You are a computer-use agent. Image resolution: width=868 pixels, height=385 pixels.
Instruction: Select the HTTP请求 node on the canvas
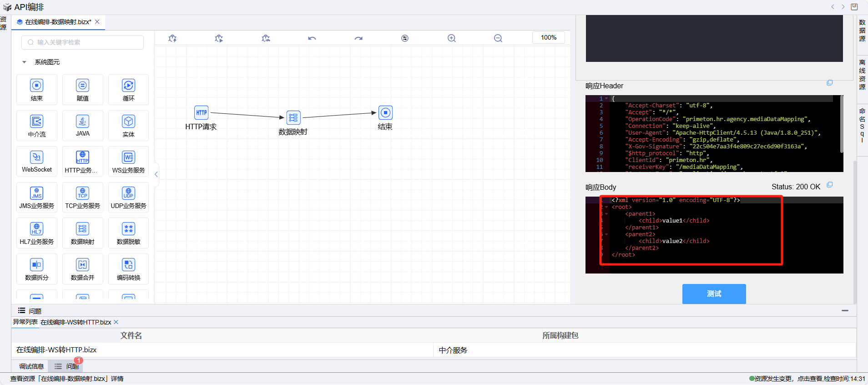click(201, 113)
